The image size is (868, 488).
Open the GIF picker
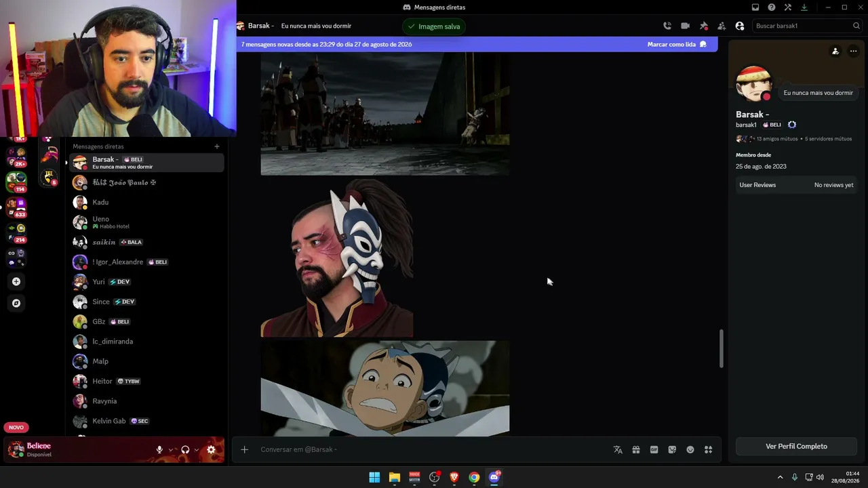click(x=654, y=449)
